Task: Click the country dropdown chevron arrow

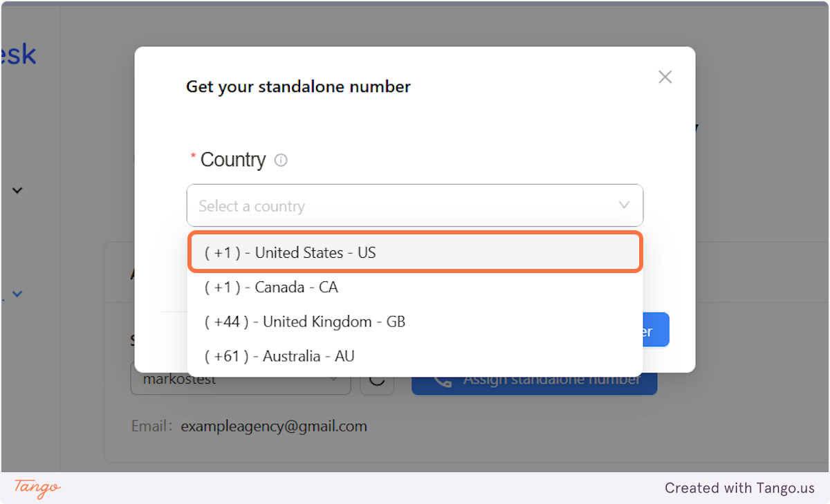Action: pos(624,205)
